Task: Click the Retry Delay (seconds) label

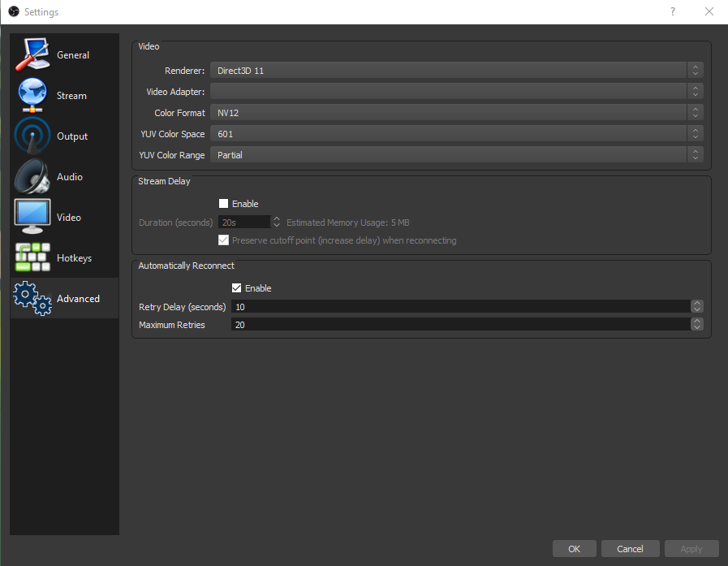Action: coord(182,307)
